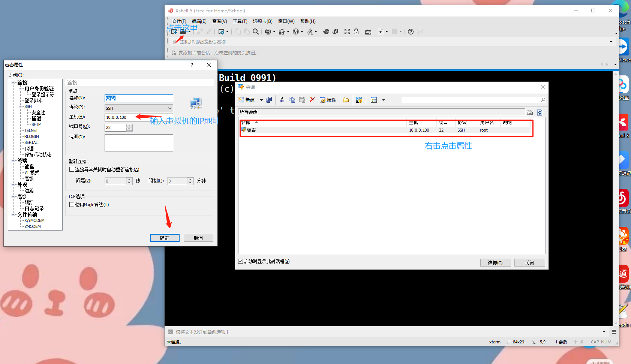Click the padlock lock-screen icon in Xshell toolbar
This screenshot has width=631, height=364.
[356, 32]
